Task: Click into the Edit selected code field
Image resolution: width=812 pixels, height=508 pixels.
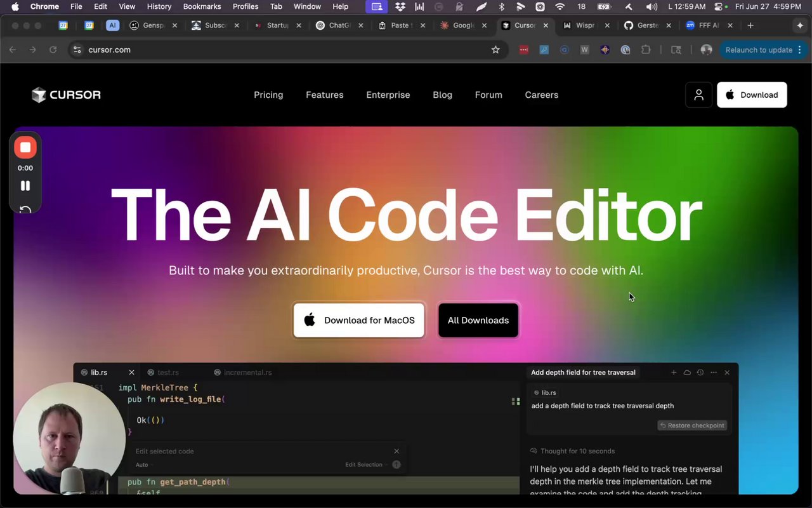Action: pyautogui.click(x=260, y=451)
